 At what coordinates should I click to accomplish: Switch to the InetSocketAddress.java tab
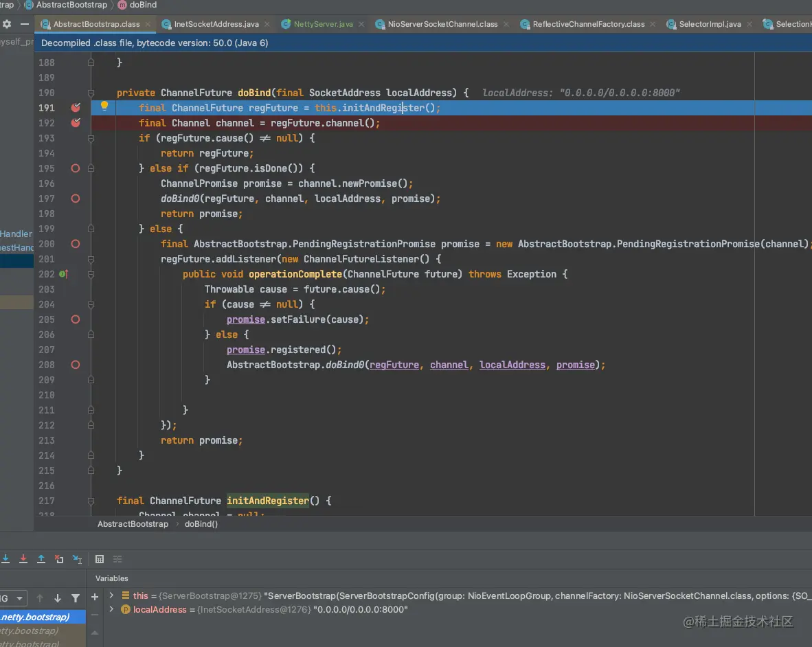[216, 24]
